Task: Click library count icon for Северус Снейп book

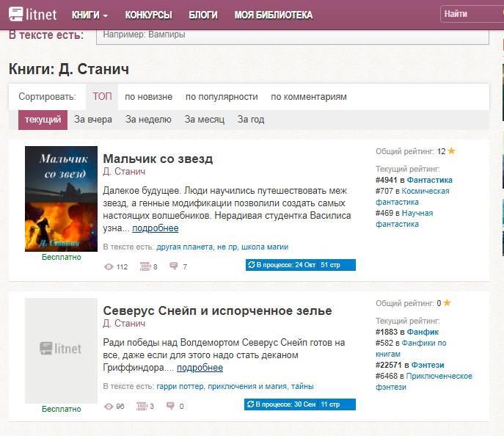Action: [x=142, y=406]
